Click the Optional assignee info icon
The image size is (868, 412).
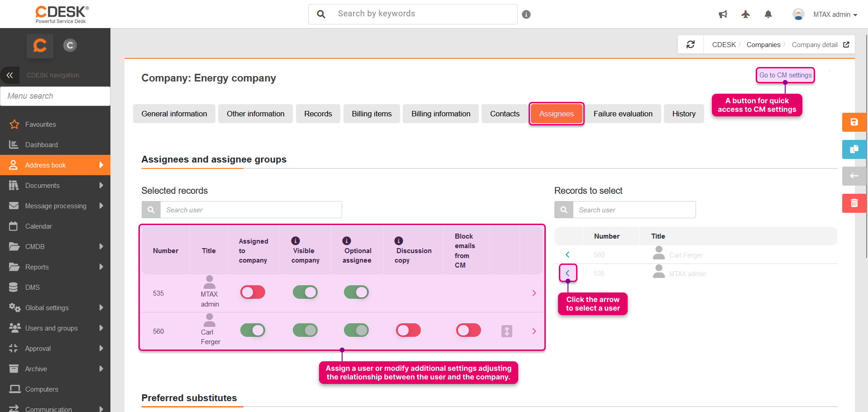(x=347, y=241)
